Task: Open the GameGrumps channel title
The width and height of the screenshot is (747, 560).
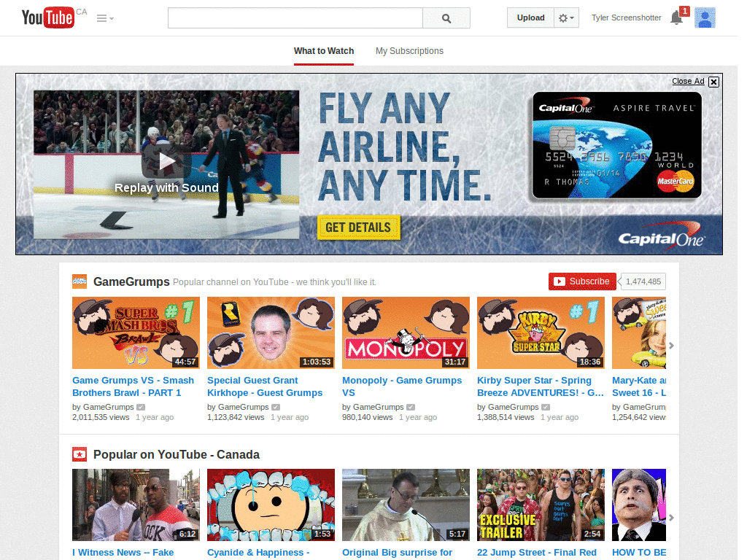Action: (x=131, y=281)
